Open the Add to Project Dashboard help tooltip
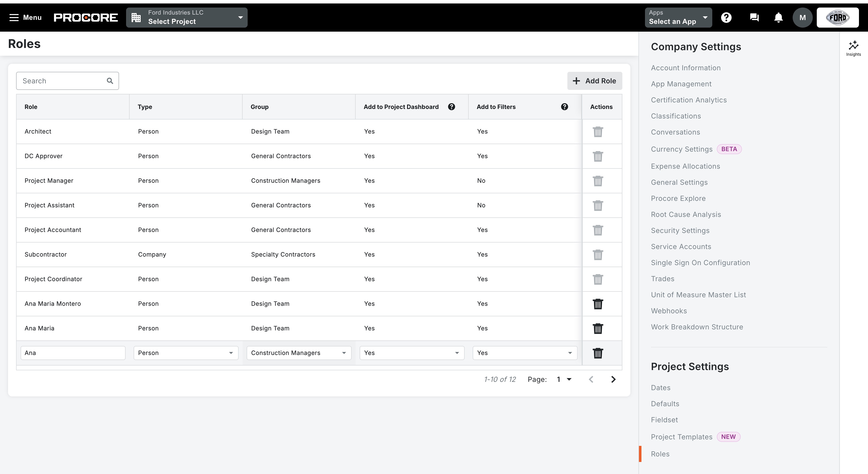The height and width of the screenshot is (474, 868). click(x=452, y=106)
